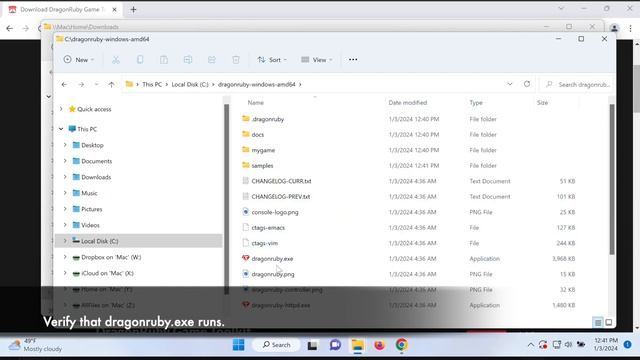Open the View dropdown
The height and width of the screenshot is (360, 640).
tap(317, 60)
